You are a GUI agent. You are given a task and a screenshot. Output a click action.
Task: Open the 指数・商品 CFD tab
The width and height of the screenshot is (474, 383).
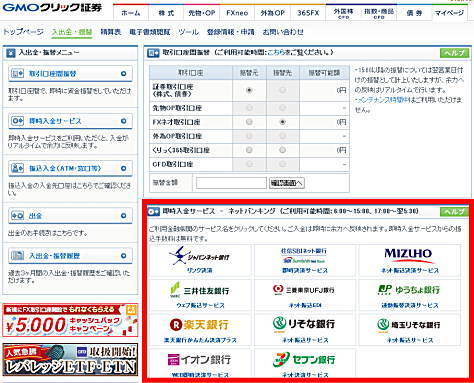379,13
